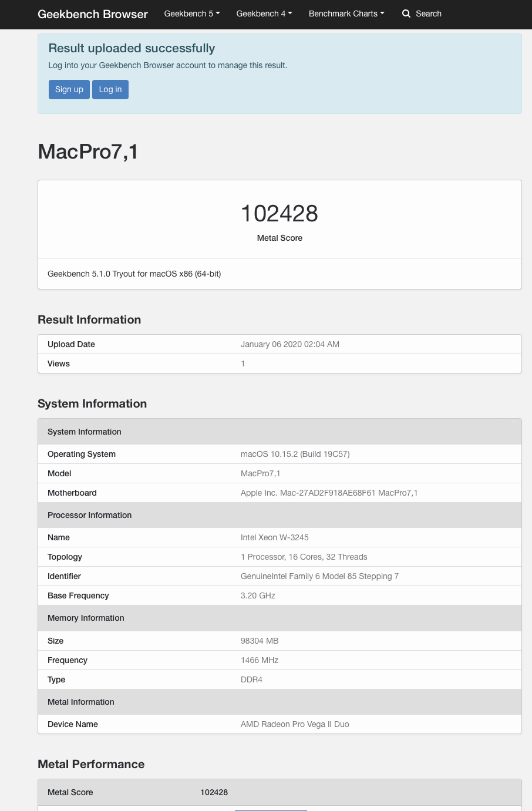Click the search magnifier icon
The height and width of the screenshot is (811, 532).
click(406, 14)
